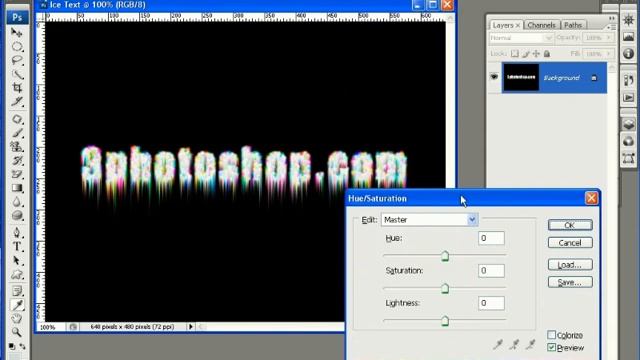
Task: Open the Opacity slider arrow
Action: 609,38
